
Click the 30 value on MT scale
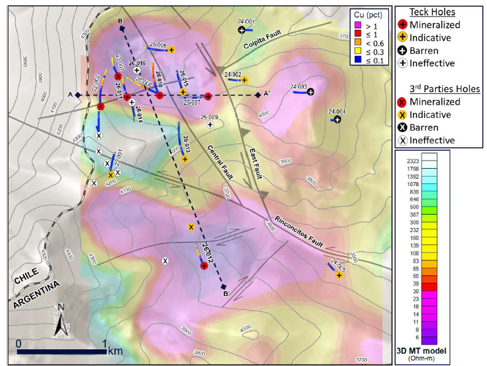click(416, 291)
